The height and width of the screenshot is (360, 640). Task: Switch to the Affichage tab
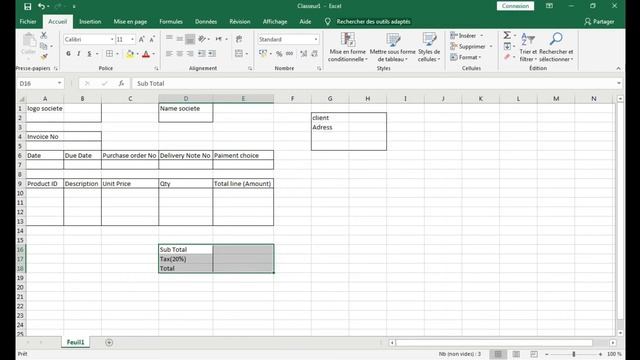tap(275, 22)
